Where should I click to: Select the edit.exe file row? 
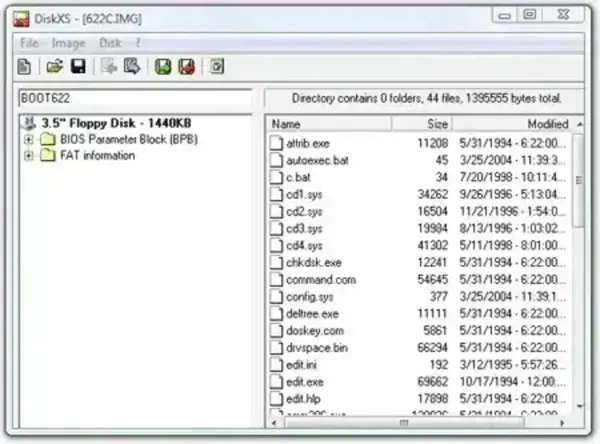point(418,382)
